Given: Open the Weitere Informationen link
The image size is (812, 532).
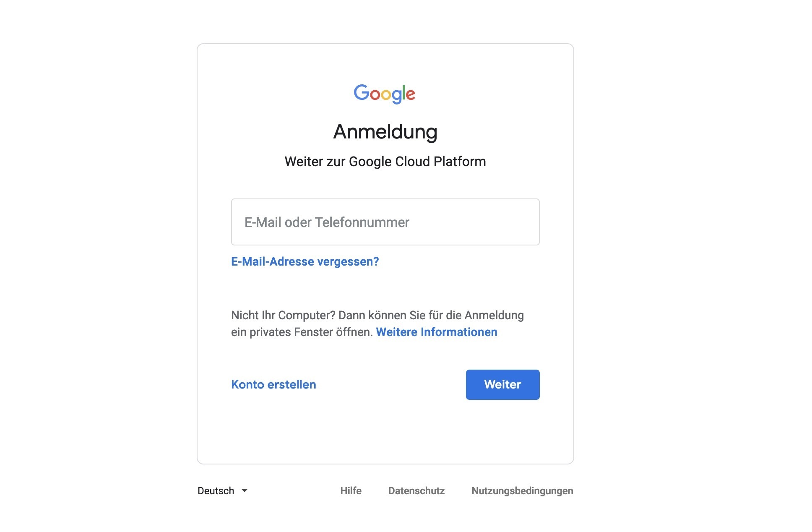Looking at the screenshot, I should point(436,332).
